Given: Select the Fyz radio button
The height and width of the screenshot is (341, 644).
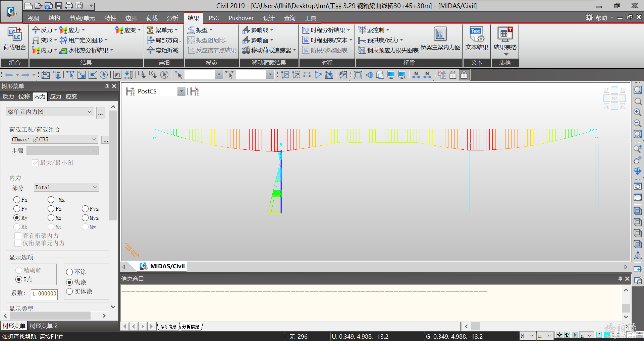Looking at the screenshot, I should 85,209.
